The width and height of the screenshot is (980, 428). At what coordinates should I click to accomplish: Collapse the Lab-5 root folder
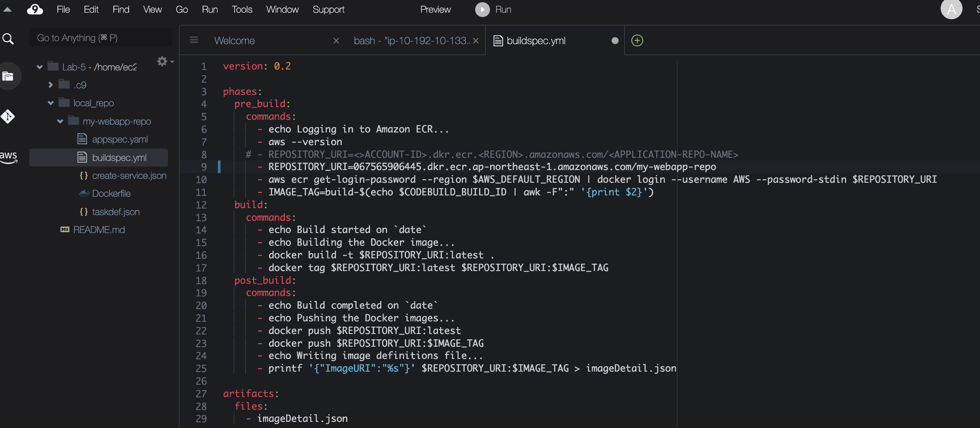[40, 67]
